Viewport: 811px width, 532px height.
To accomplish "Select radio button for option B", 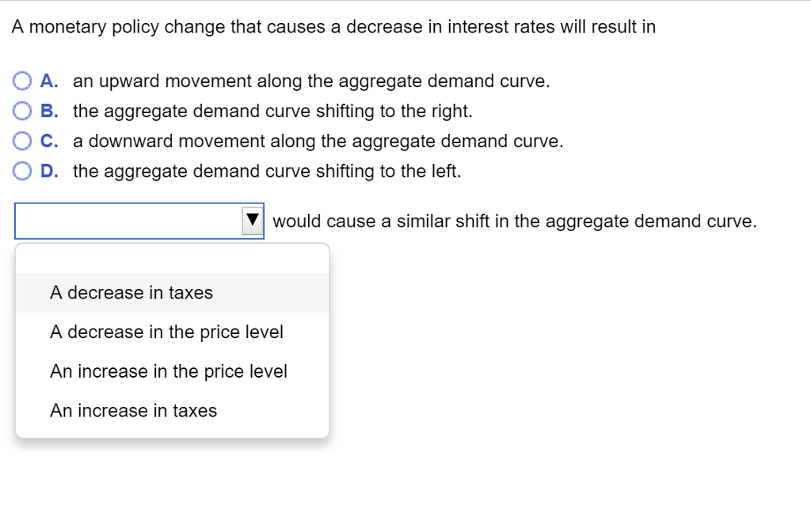I will pos(23,110).
